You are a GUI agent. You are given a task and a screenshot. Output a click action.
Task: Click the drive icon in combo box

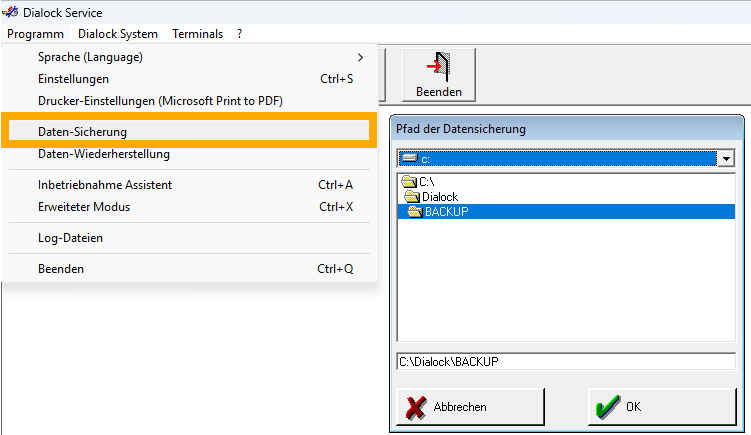pos(408,158)
